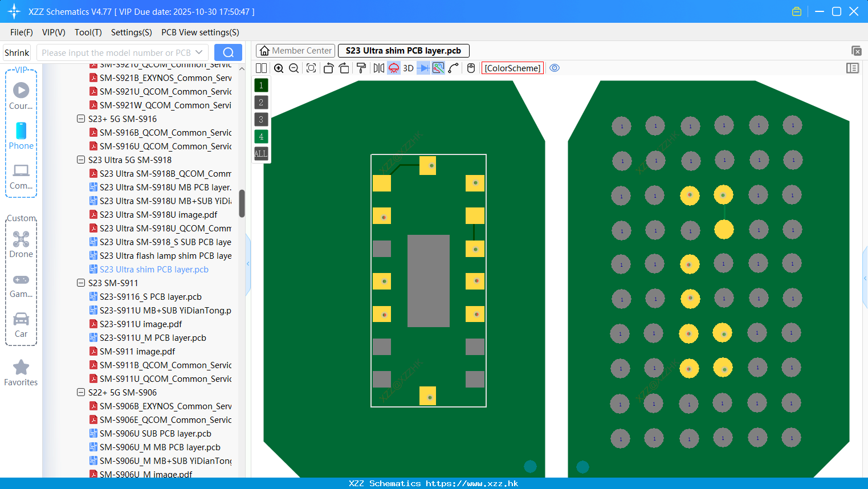Open PCB View settings(S) menu
Image resolution: width=868 pixels, height=489 pixels.
point(200,32)
